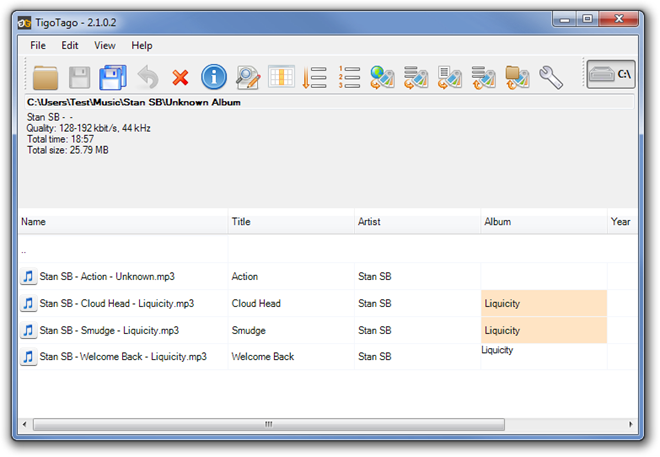Sort by the Album column header
The width and height of the screenshot is (660, 457).
click(544, 222)
